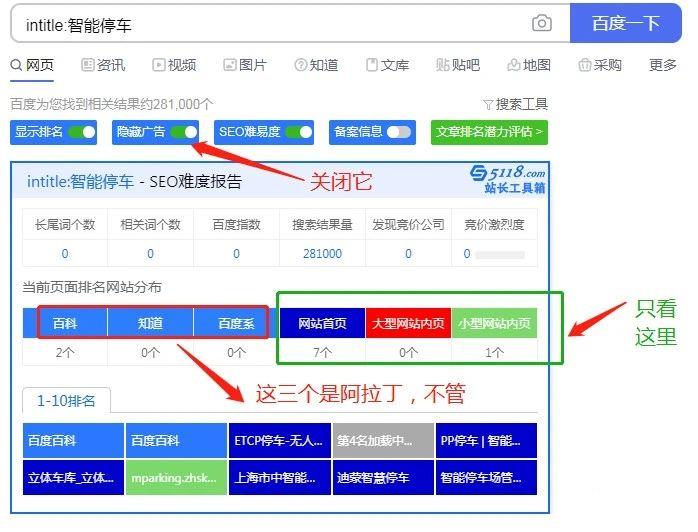Toggle the SEO难易度 switch
Image resolution: width=698 pixels, height=532 pixels.
point(298,132)
